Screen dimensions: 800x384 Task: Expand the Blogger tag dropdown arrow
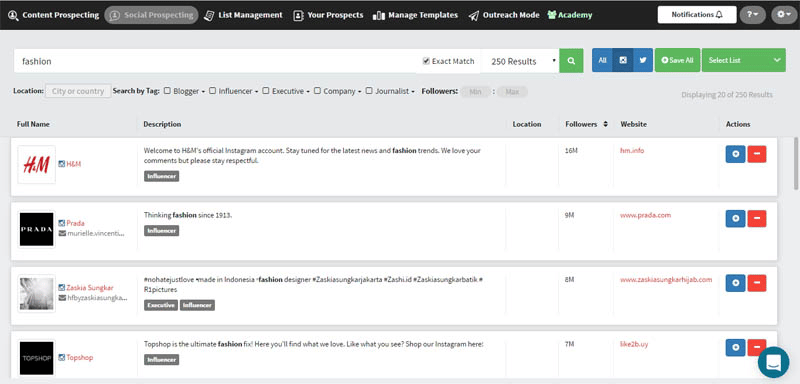[x=203, y=92]
